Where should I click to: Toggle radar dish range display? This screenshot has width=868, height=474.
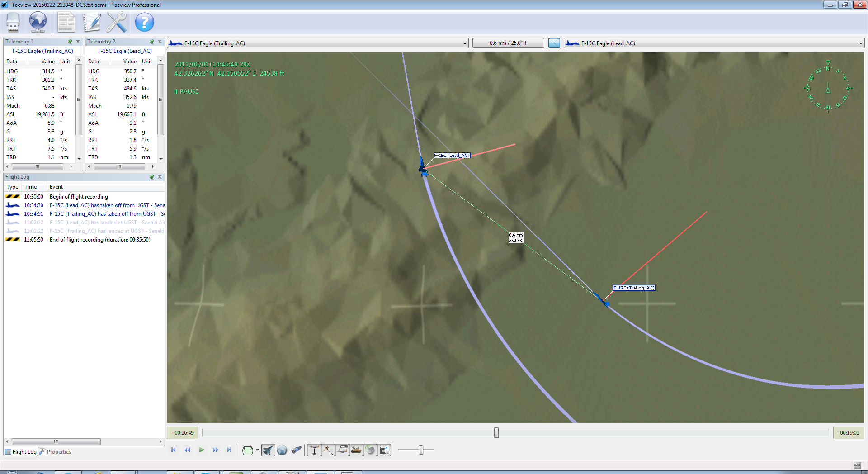[370, 450]
